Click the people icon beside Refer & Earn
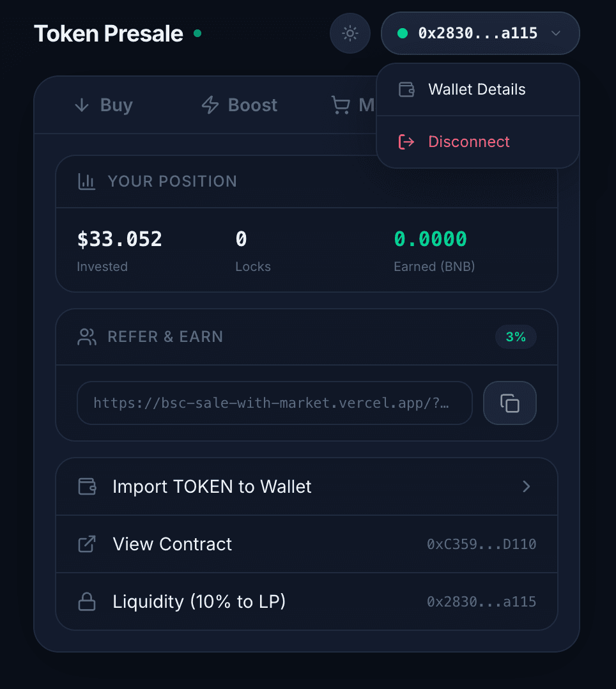Image resolution: width=616 pixels, height=689 pixels. tap(86, 337)
